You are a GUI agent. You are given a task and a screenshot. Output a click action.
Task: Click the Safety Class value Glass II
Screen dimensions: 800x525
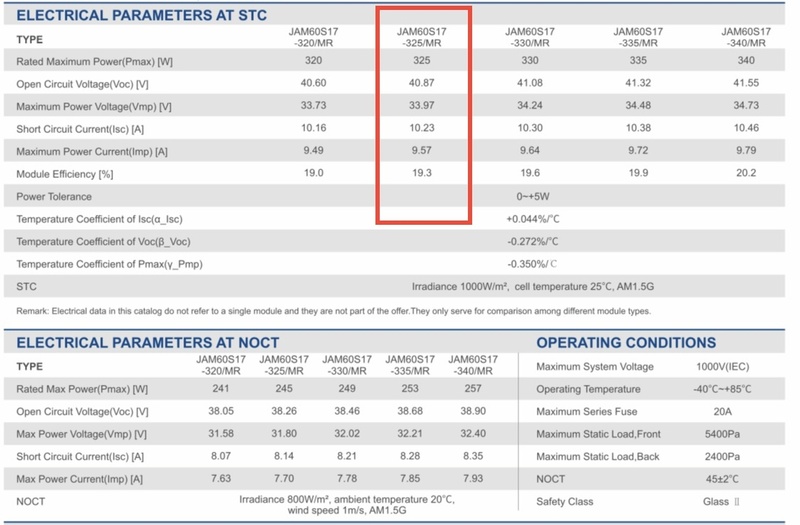724,500
